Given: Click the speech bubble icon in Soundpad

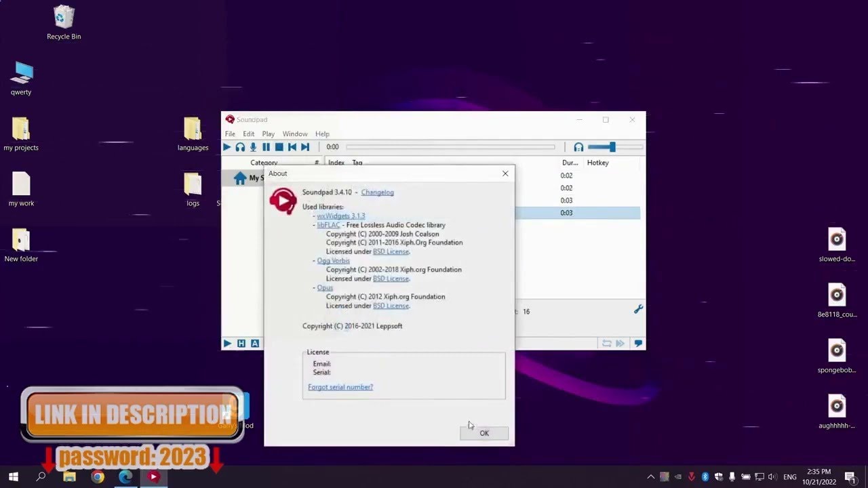Looking at the screenshot, I should point(638,344).
